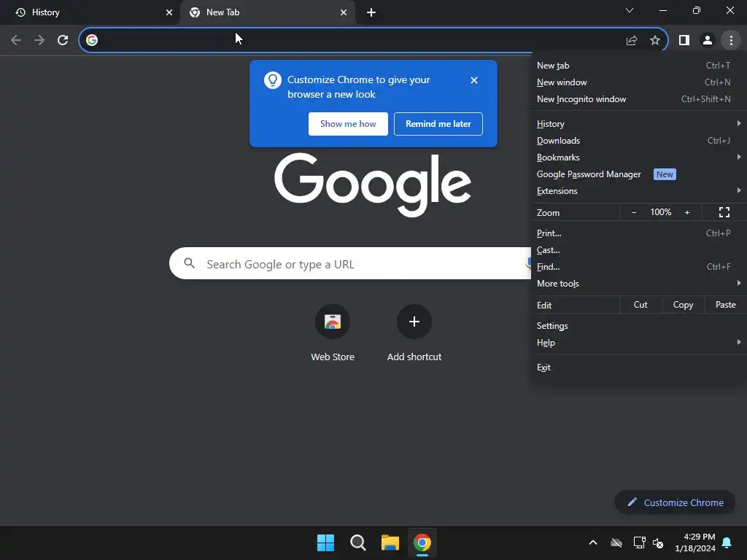Image resolution: width=747 pixels, height=560 pixels.
Task: Expand the Extensions submenu
Action: coord(638,191)
